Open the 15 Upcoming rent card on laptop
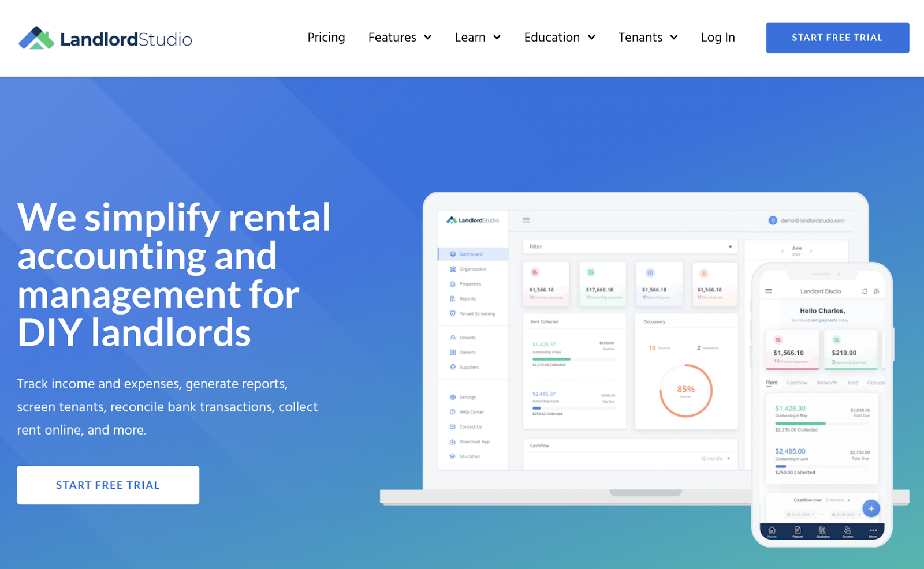The image size is (924, 569). click(x=659, y=284)
